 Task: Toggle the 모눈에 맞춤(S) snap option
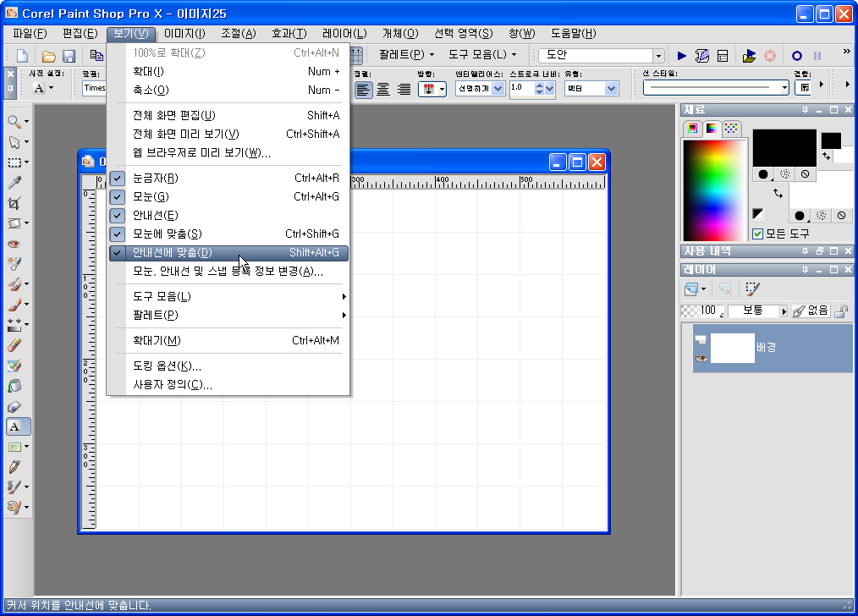tap(228, 234)
